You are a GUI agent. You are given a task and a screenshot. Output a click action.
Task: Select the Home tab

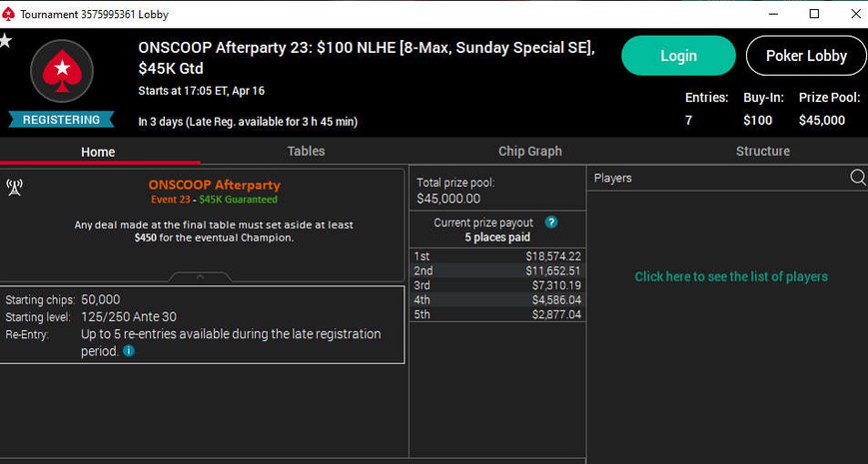click(x=98, y=152)
